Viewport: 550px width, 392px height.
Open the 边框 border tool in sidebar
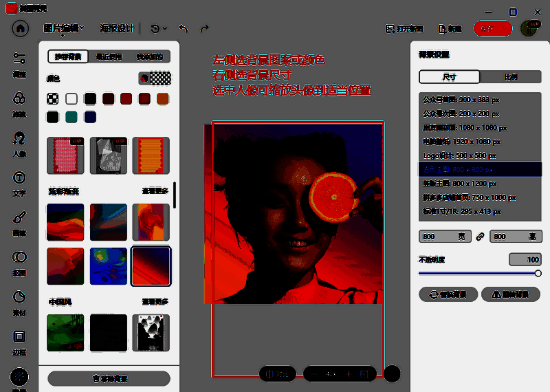tap(19, 342)
